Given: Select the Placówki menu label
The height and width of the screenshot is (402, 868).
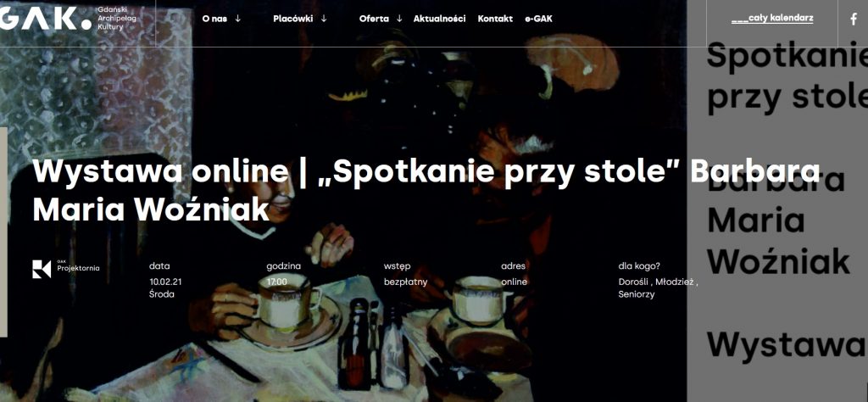Looking at the screenshot, I should (292, 19).
